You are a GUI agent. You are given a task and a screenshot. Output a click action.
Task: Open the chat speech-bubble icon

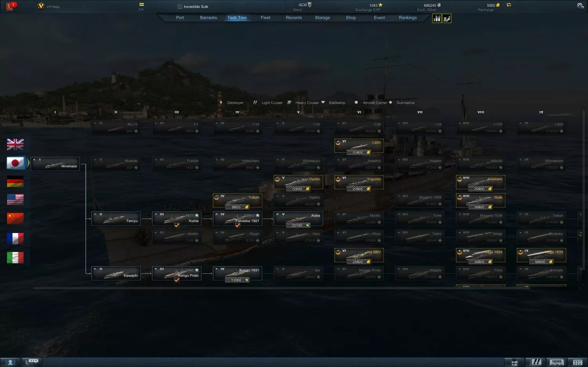point(32,362)
